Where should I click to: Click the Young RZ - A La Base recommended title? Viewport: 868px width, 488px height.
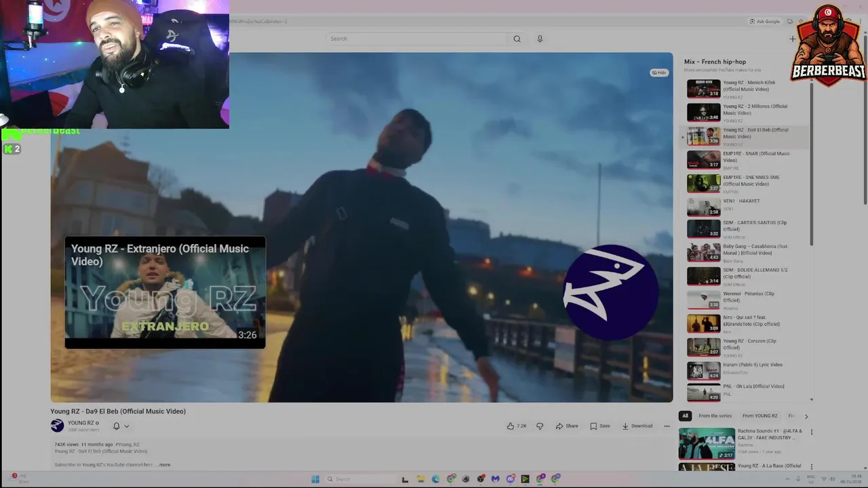pyautogui.click(x=769, y=466)
